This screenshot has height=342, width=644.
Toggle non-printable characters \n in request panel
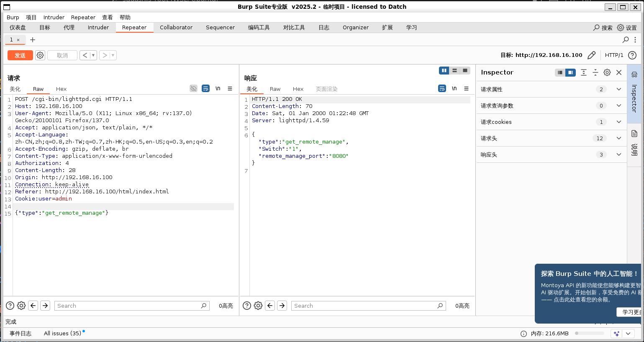click(x=218, y=88)
